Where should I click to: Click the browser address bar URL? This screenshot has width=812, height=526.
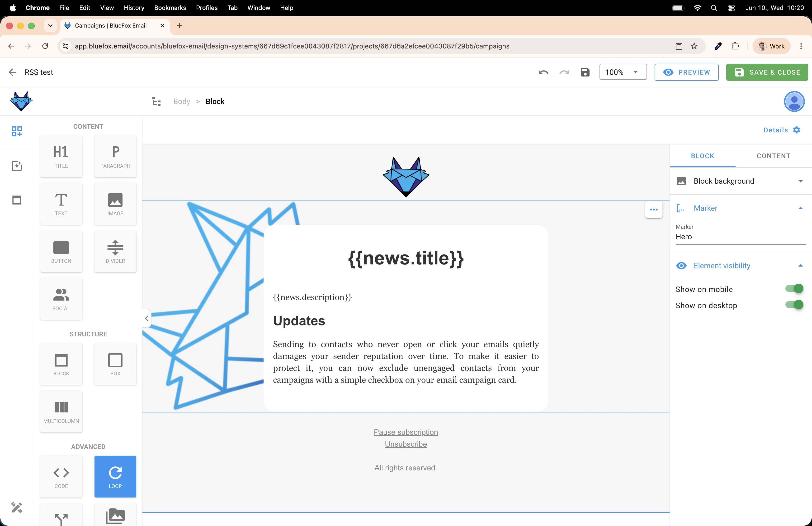(x=292, y=46)
